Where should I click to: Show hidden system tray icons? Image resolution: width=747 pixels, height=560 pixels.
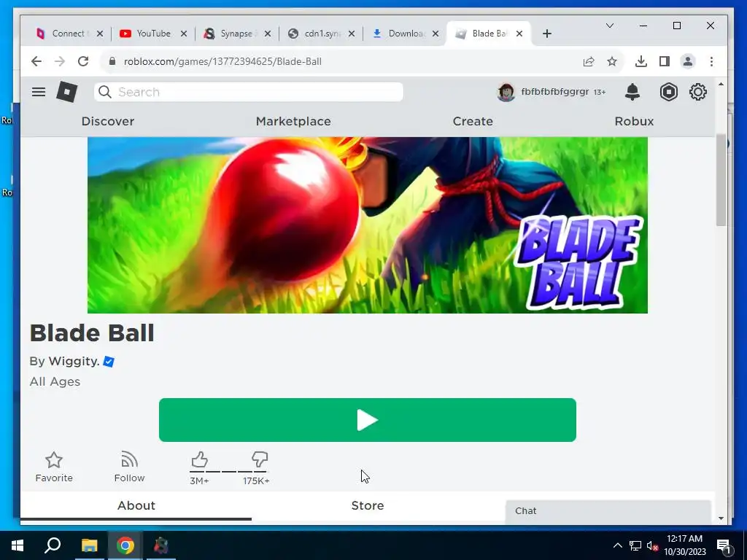pyautogui.click(x=617, y=545)
